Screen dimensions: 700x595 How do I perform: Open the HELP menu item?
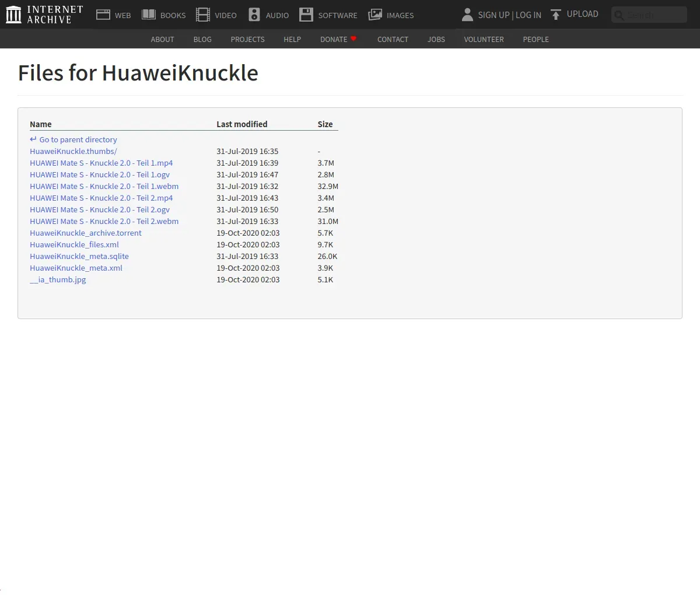click(292, 39)
